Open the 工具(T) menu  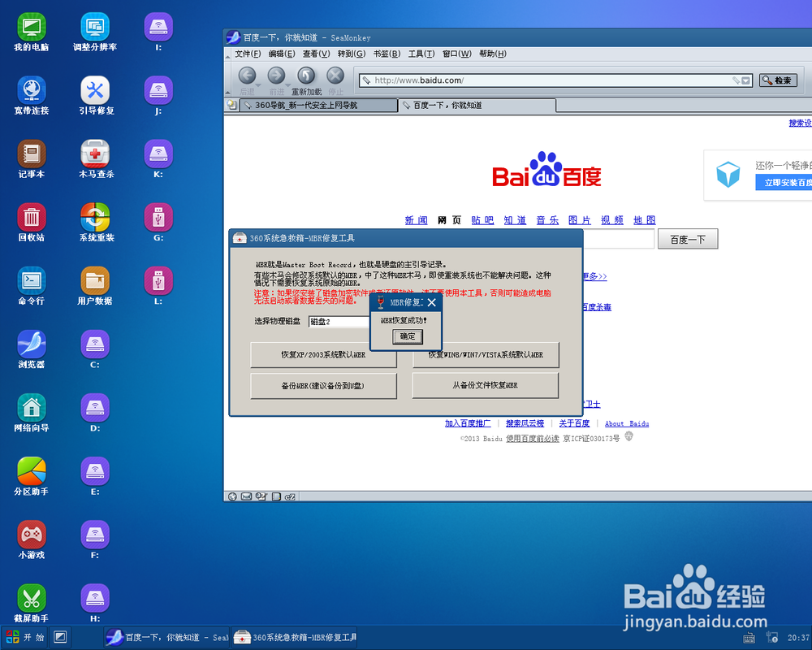[x=421, y=54]
